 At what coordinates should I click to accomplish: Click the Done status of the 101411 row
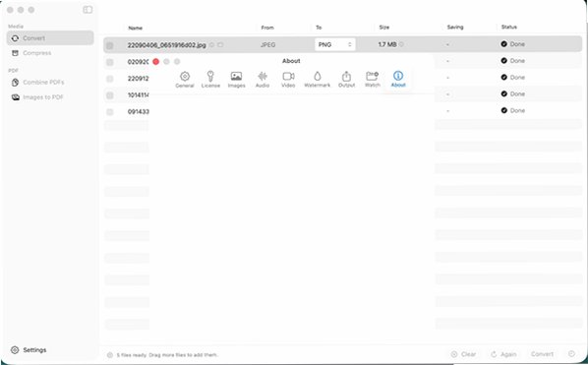point(512,93)
